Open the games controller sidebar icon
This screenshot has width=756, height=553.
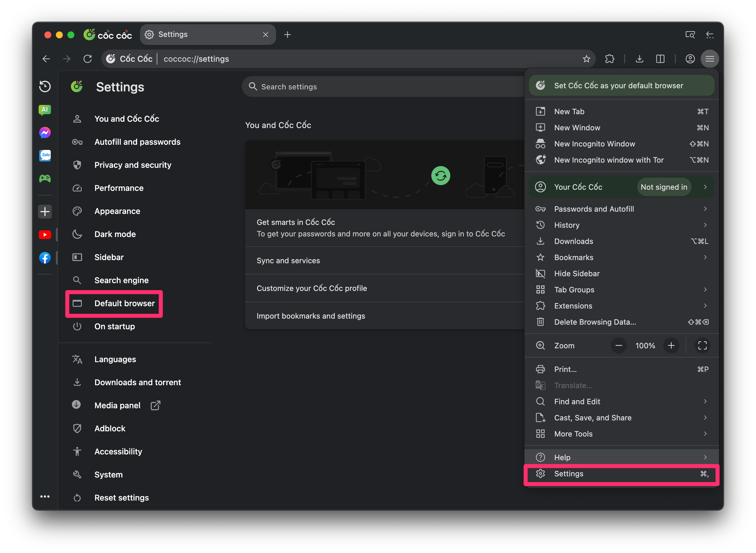pos(45,178)
